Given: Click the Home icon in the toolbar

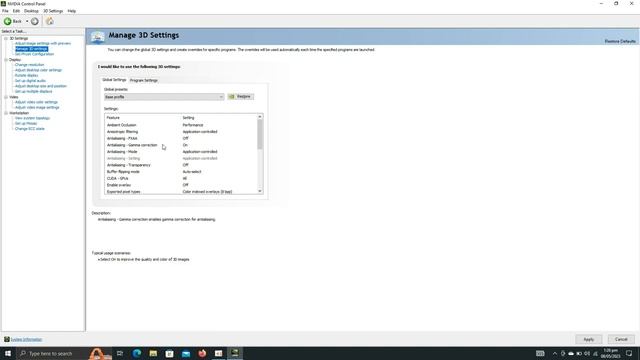Looking at the screenshot, I should click(49, 21).
